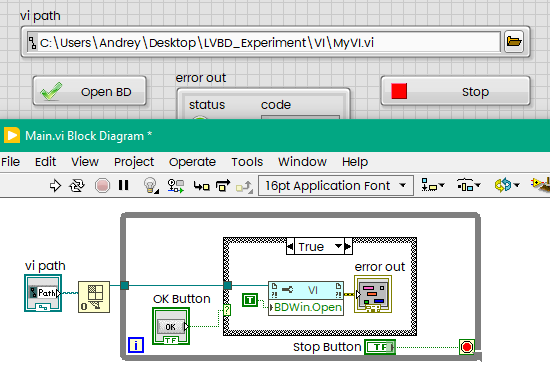Toggle Retain Wire Values icon
The height and width of the screenshot is (370, 550).
[176, 186]
